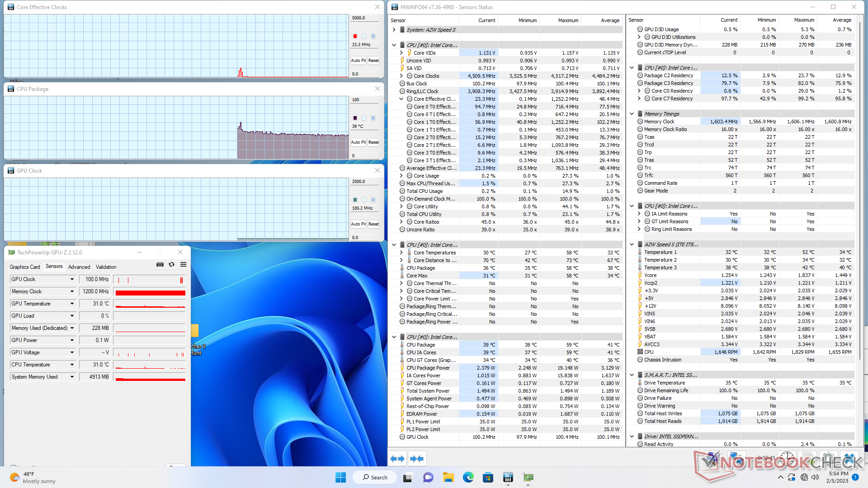
Task: Click the HWiNFO expand-all arrows button
Action: click(x=397, y=459)
